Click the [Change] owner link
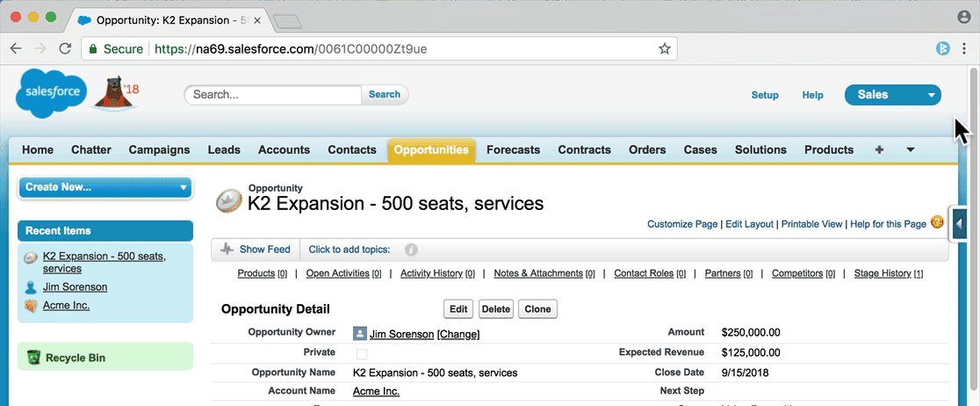The image size is (980, 406). coord(458,334)
